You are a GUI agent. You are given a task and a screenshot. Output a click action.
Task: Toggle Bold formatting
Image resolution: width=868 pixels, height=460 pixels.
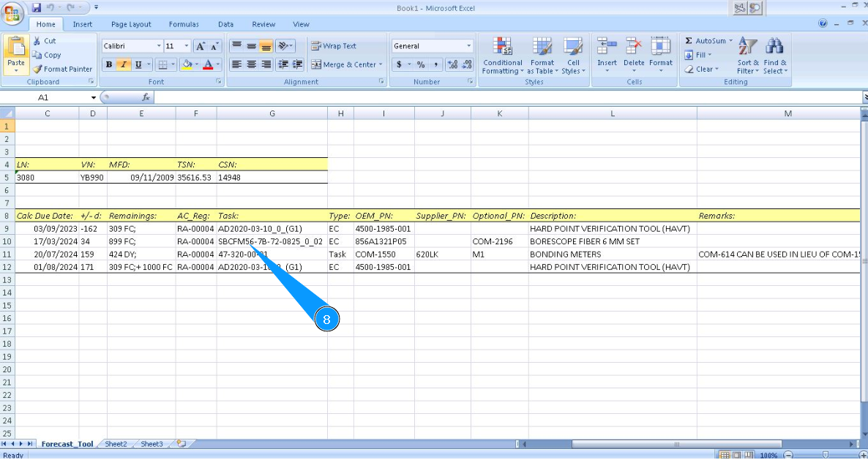click(109, 64)
